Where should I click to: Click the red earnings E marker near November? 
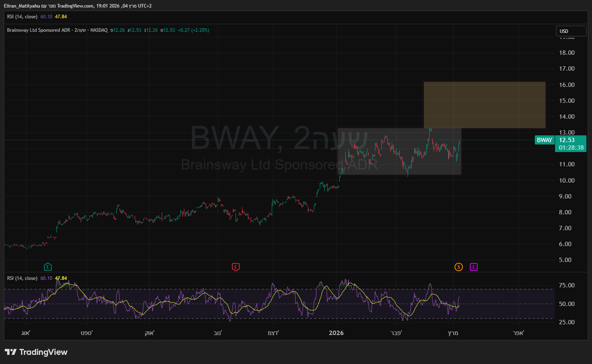(236, 267)
